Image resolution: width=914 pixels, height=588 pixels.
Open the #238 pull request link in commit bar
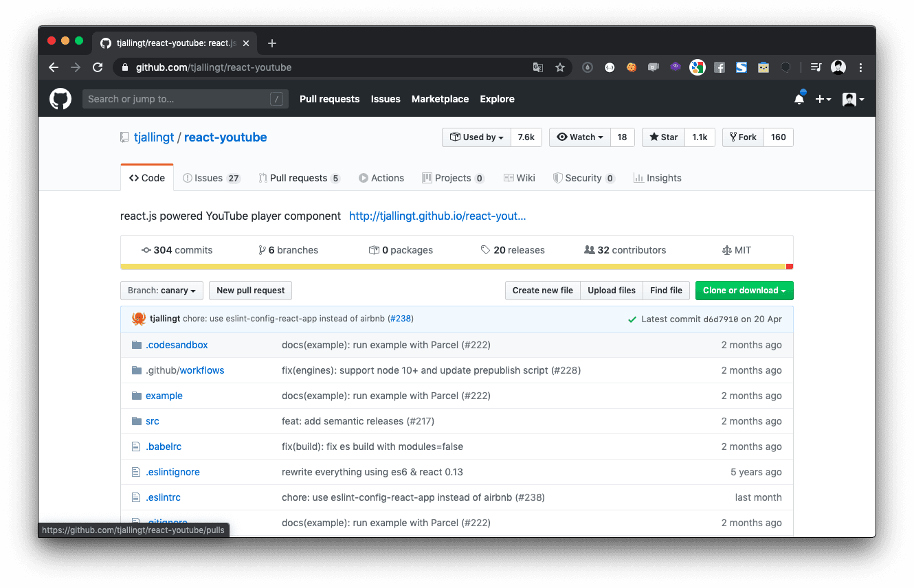(x=400, y=319)
